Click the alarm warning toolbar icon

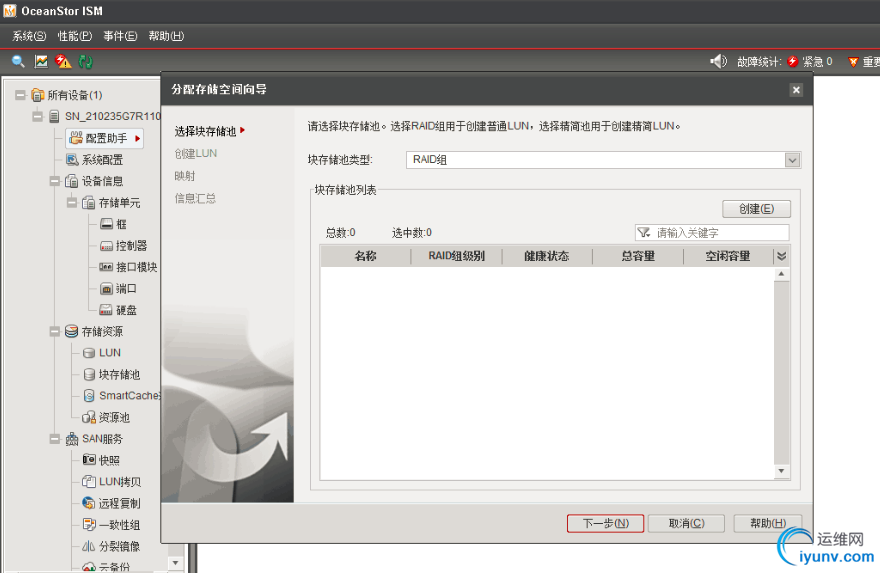pyautogui.click(x=63, y=61)
